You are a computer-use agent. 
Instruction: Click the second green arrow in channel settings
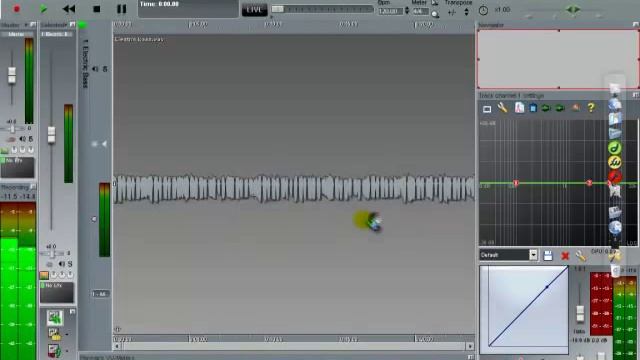[x=560, y=108]
